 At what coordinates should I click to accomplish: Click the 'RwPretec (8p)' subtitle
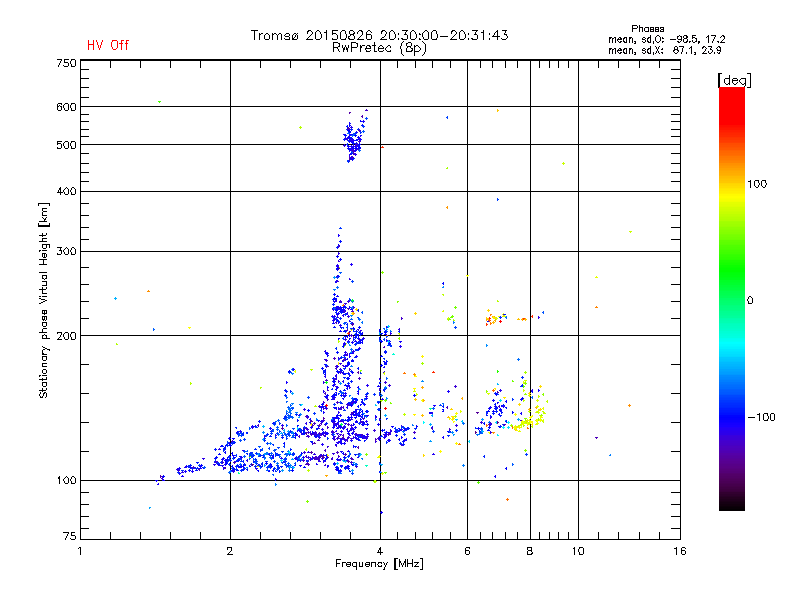[379, 48]
